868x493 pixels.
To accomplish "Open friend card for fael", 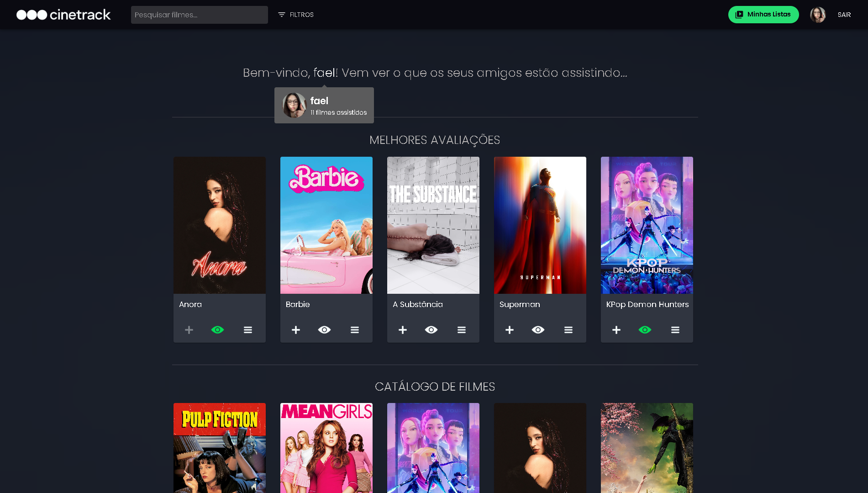I will click(324, 105).
